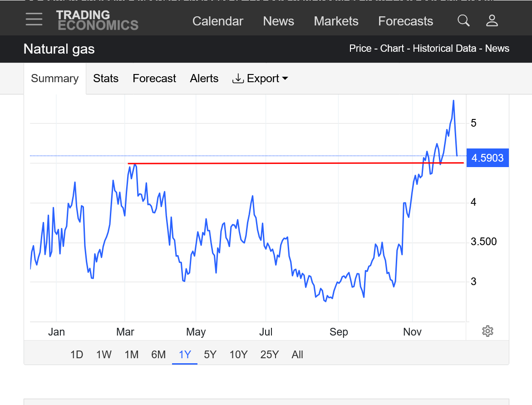Select the Summary tab
This screenshot has height=405, width=532.
coord(54,79)
